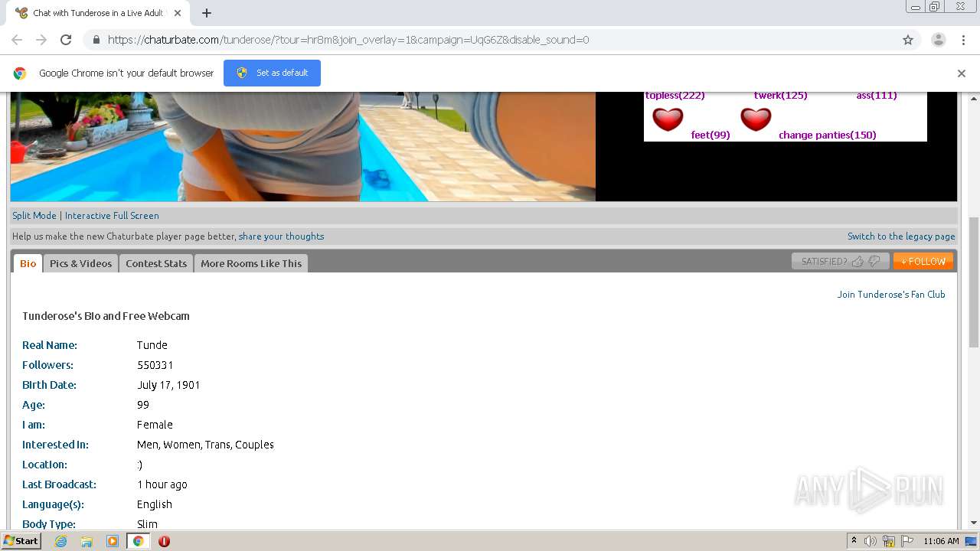Click the address bar URL
980x551 pixels.
pos(348,40)
